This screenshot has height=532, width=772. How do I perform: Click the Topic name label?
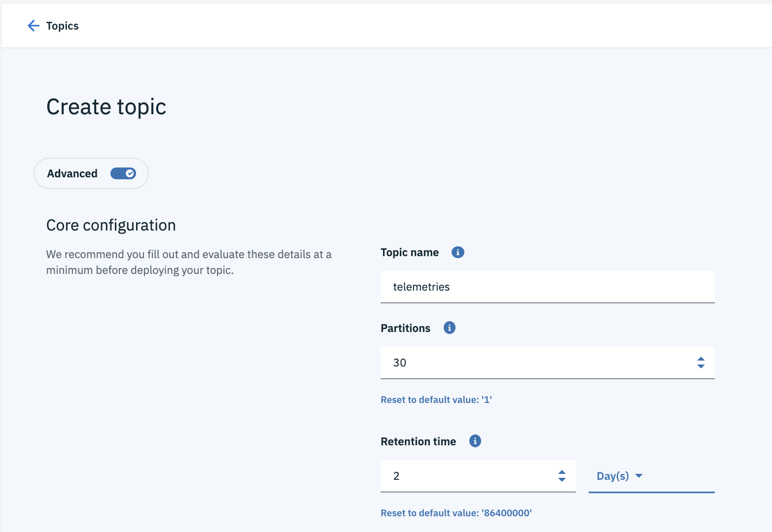pos(409,252)
